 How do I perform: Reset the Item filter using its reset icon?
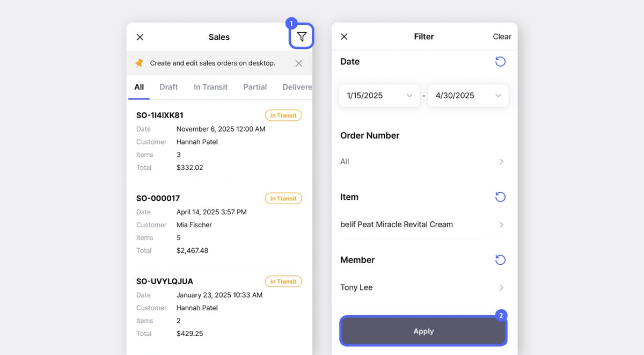pos(500,197)
